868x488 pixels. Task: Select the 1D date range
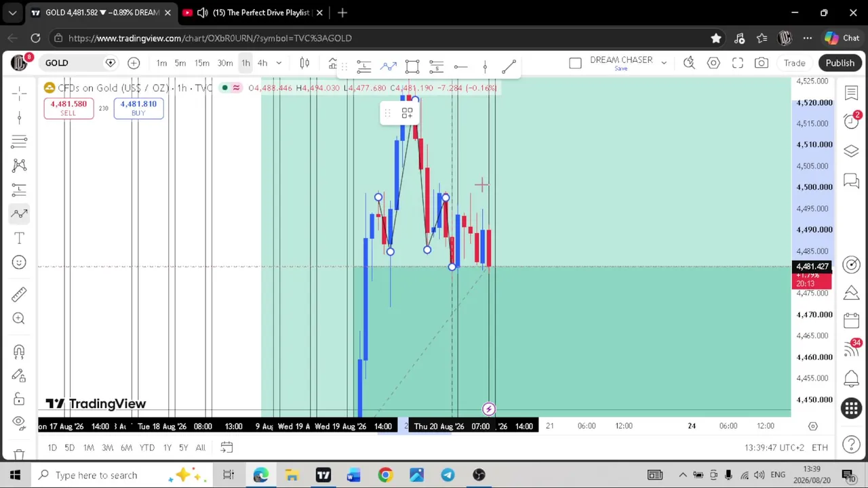[52, 447]
